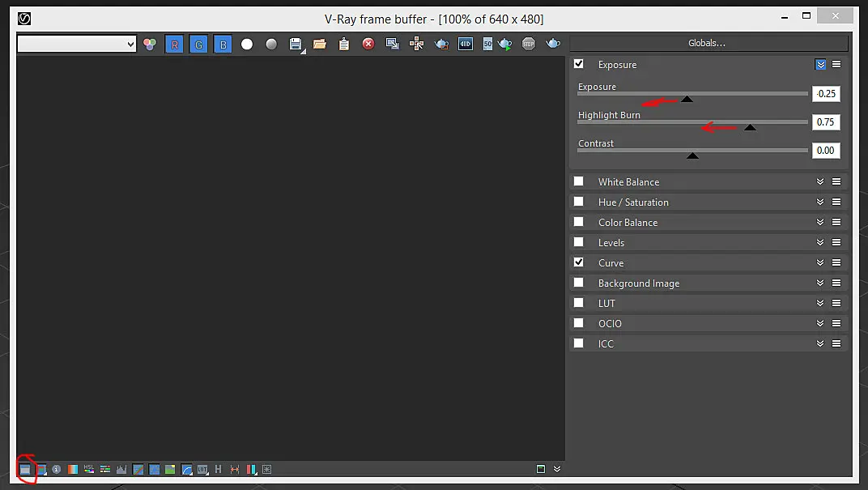Image resolution: width=868 pixels, height=490 pixels.
Task: Toggle the levels histogram icon
Action: (121, 470)
